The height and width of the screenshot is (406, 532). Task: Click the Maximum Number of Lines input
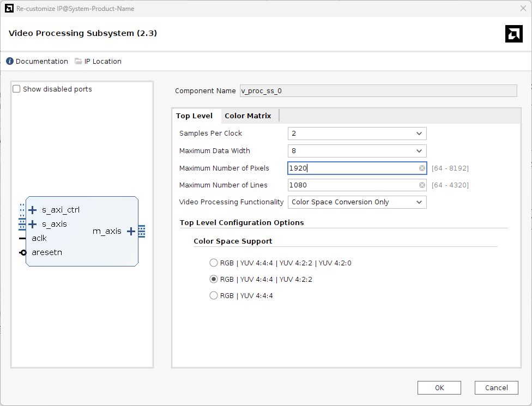(x=352, y=185)
